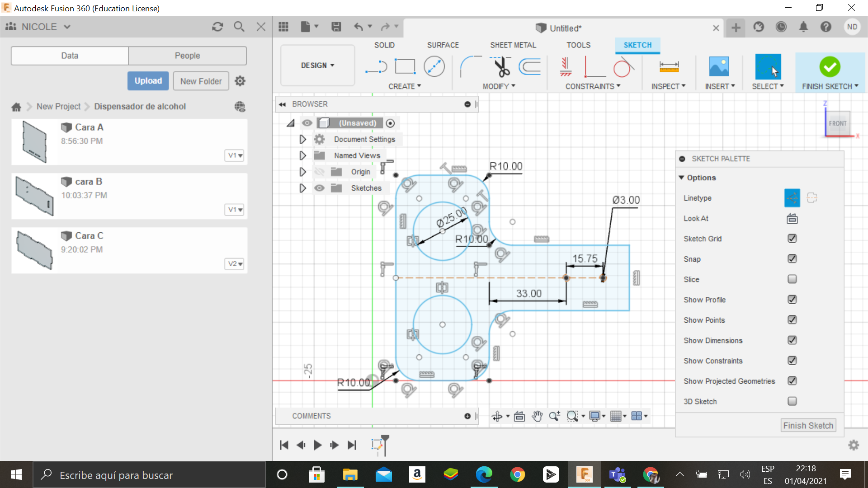Click the Finish Sketch green checkmark
Screen dimensions: 868x488
[830, 67]
